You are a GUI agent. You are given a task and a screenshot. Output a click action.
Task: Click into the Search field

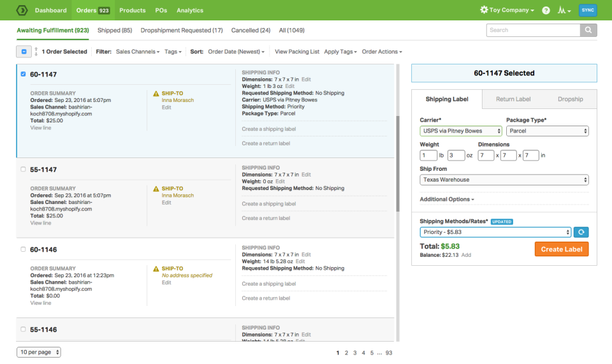[x=533, y=30]
